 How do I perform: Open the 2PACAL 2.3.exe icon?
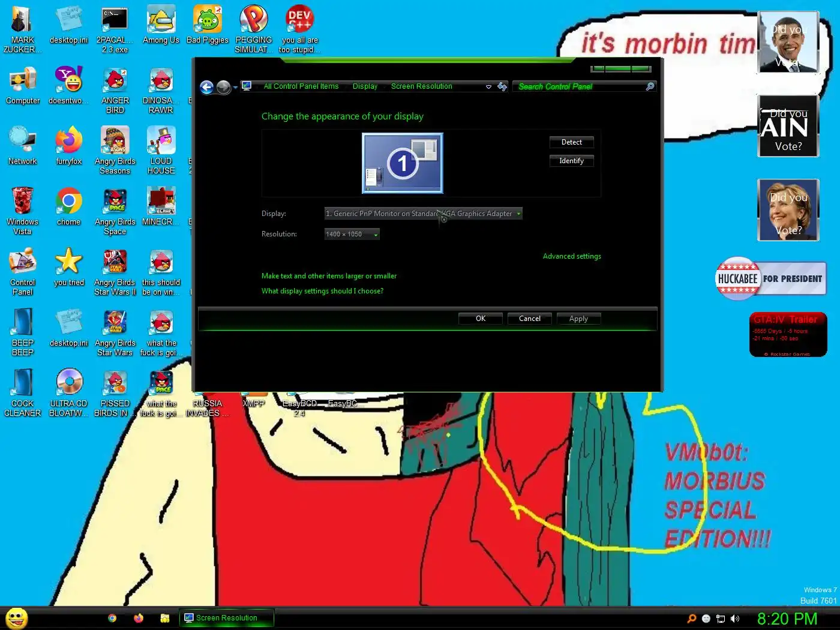point(115,29)
